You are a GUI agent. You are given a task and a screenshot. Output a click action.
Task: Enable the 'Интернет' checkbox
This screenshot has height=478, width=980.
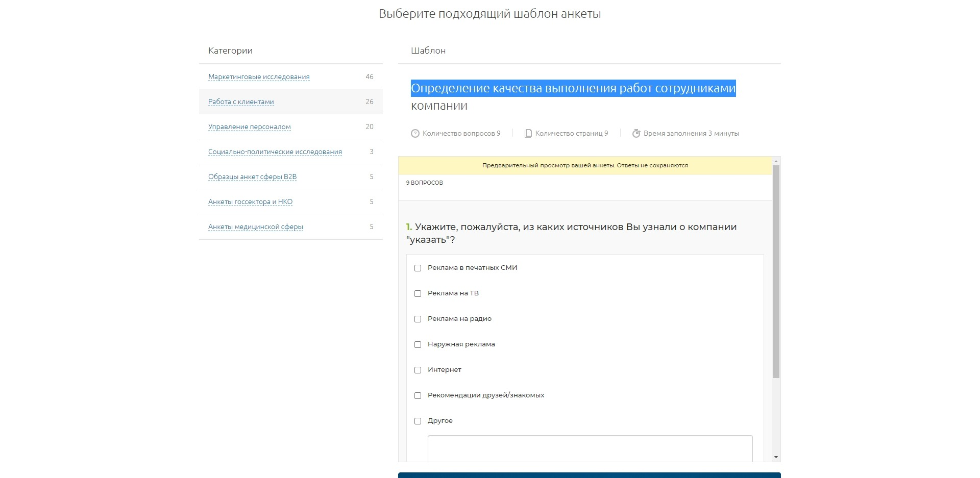[x=418, y=370]
